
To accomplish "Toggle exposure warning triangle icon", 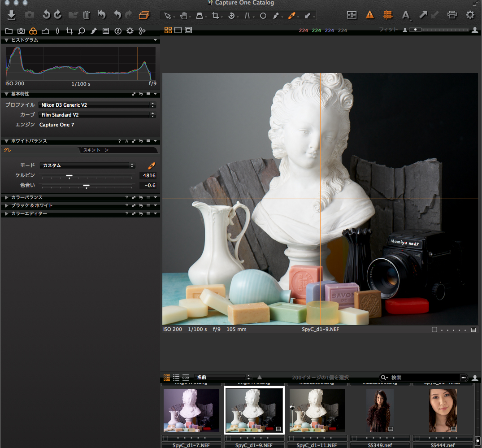I will pos(369,15).
